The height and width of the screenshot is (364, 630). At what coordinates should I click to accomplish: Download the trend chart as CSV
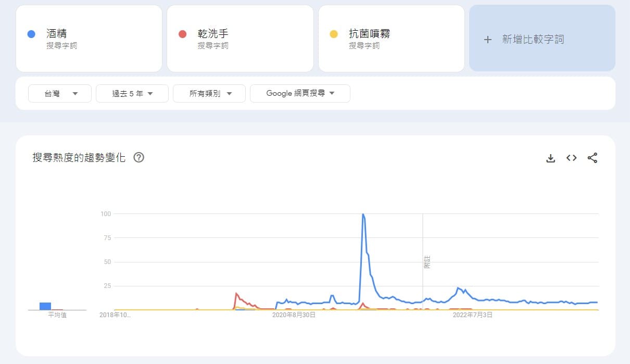[550, 158]
